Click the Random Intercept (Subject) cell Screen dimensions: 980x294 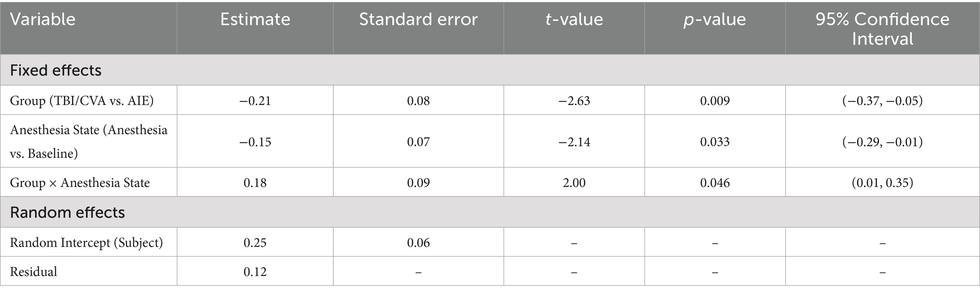pos(86,243)
